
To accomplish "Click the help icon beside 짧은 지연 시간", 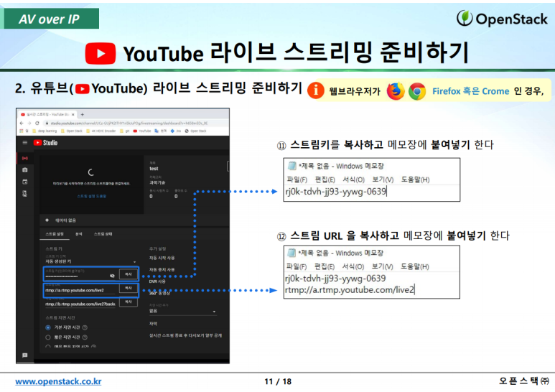I will pos(85,337).
